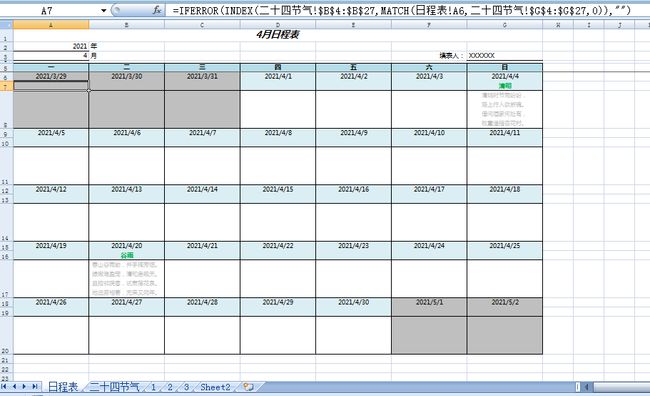Click the select-all corner of the grid
Viewport: 650px width, 396px height.
(x=6, y=25)
